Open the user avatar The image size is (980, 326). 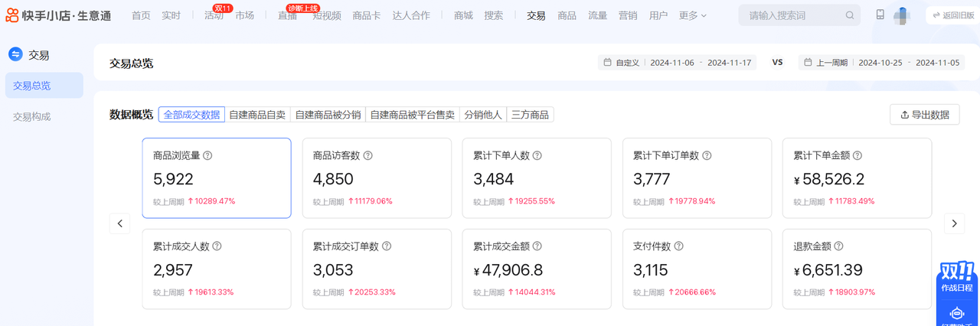click(x=902, y=15)
